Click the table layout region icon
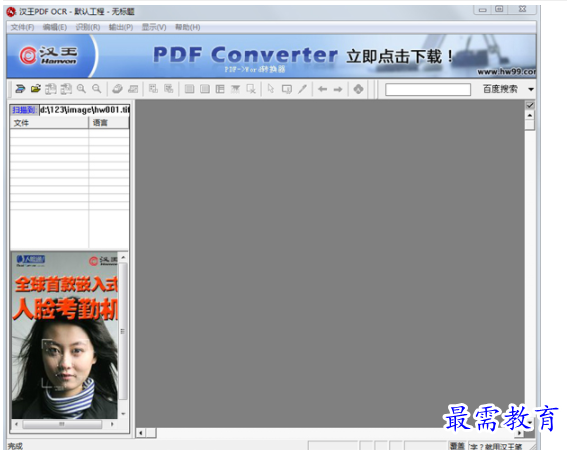The height and width of the screenshot is (450, 567). click(220, 89)
